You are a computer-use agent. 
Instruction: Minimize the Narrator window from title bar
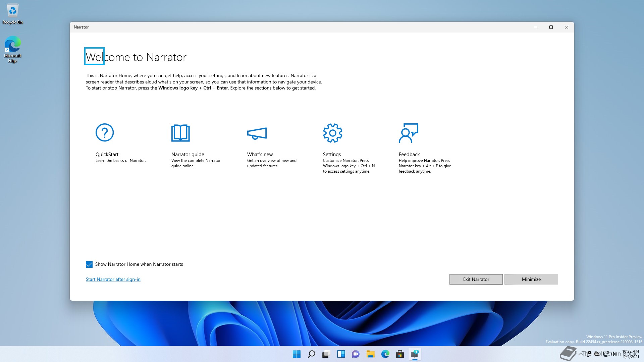point(536,27)
